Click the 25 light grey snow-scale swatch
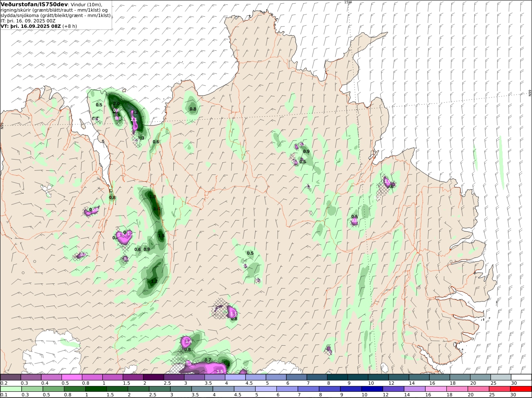This screenshot has height=398, width=532. click(500, 377)
